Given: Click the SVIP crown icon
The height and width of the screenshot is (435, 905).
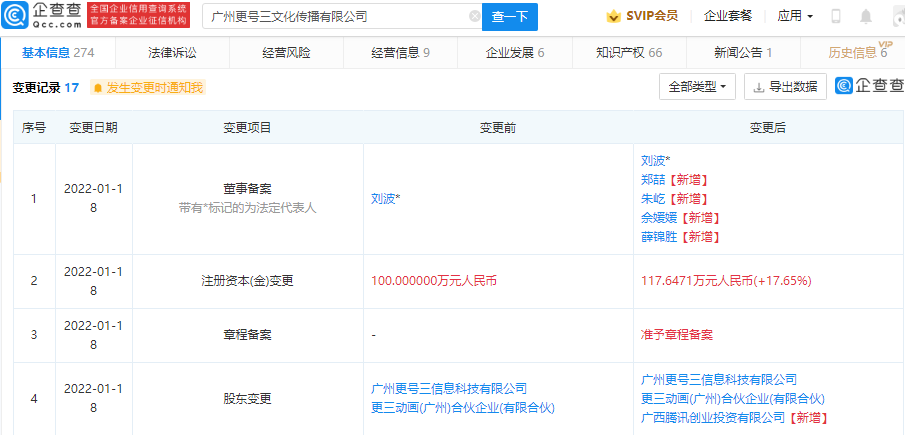Looking at the screenshot, I should click(x=613, y=16).
